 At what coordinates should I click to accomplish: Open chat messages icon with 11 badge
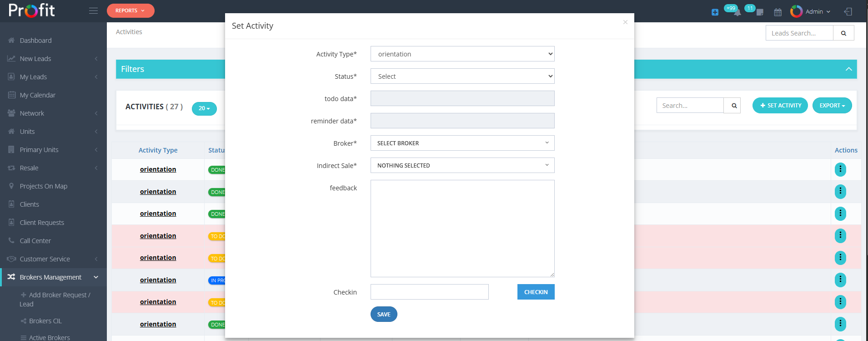760,12
